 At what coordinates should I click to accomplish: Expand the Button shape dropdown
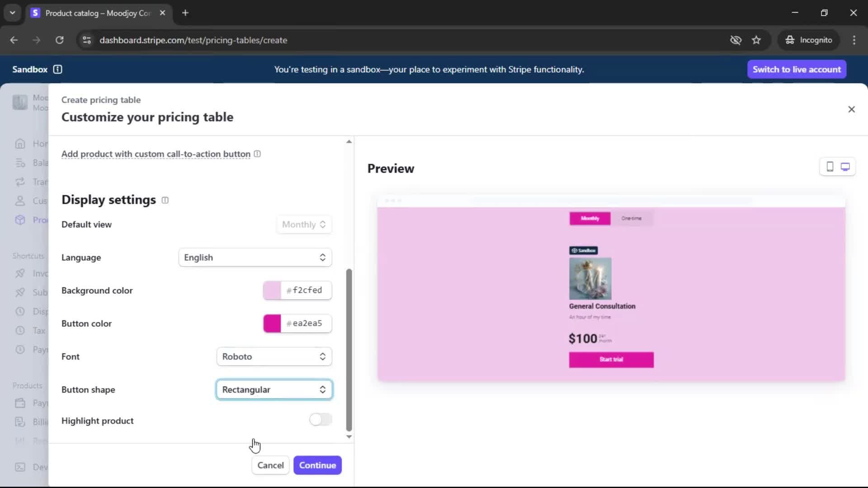click(x=274, y=389)
